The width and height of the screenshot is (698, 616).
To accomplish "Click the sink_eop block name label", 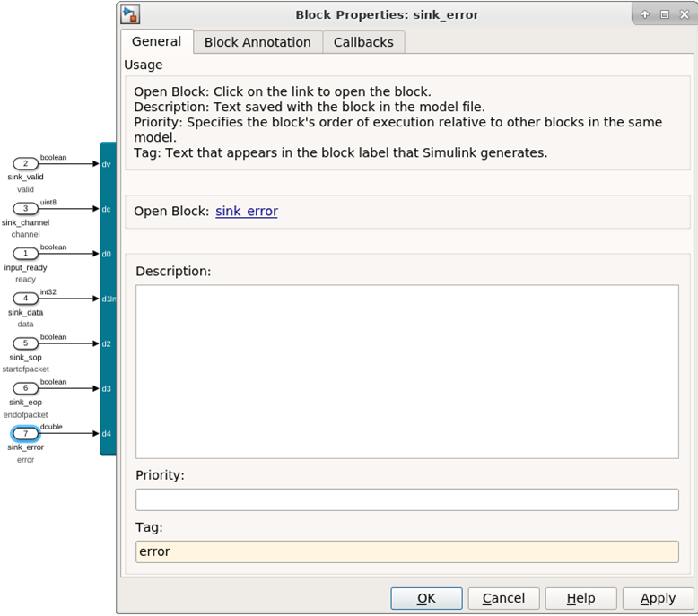I will click(25, 402).
